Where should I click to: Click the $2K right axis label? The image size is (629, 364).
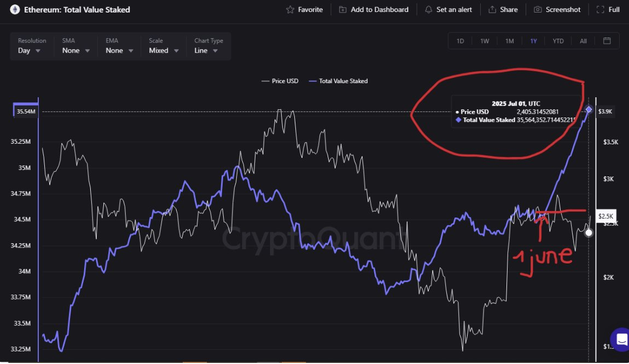point(609,278)
